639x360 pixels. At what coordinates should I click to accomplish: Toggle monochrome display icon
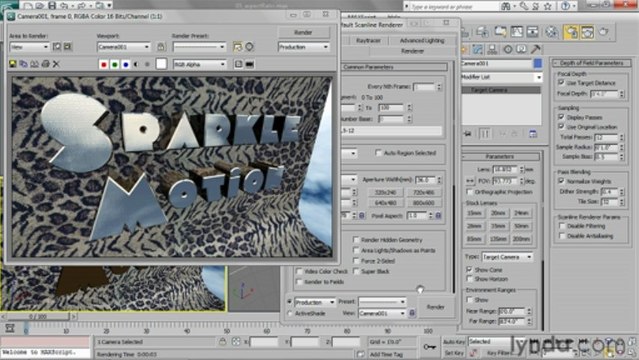click(147, 64)
